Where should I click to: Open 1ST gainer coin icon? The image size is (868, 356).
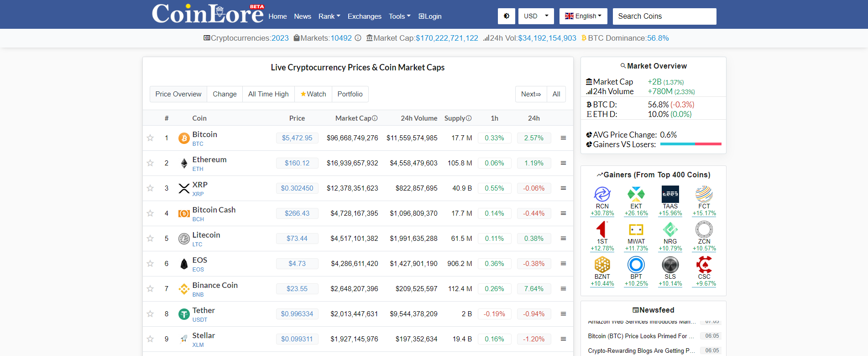pos(602,229)
